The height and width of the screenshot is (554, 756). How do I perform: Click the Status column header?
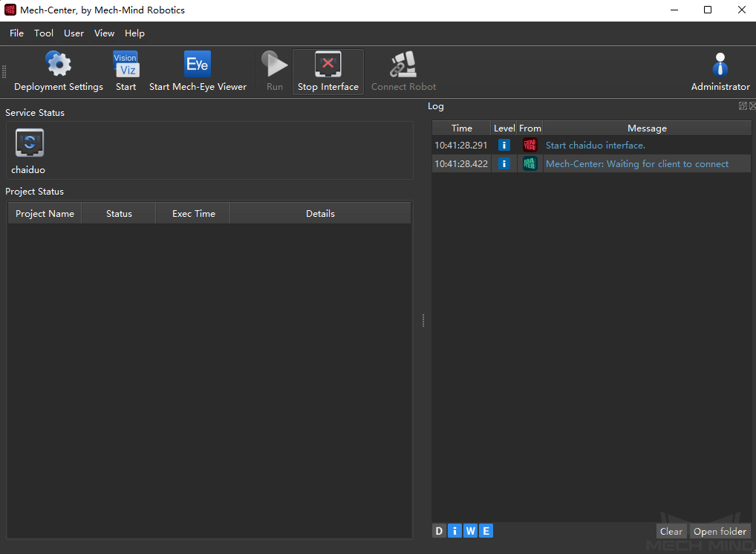click(119, 214)
